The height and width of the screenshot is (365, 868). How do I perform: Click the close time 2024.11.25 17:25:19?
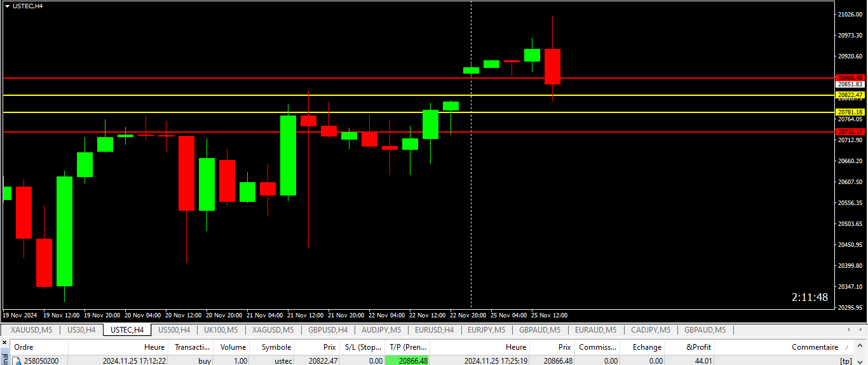pyautogui.click(x=496, y=361)
